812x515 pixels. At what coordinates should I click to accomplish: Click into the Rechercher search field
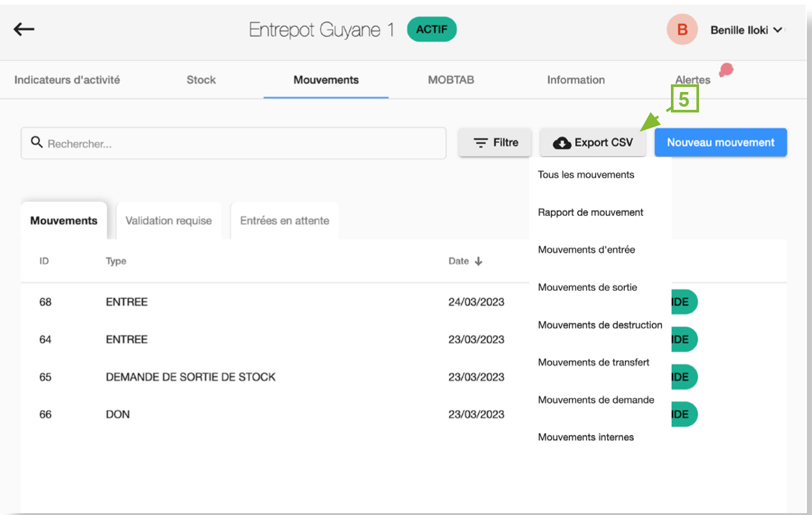243,144
